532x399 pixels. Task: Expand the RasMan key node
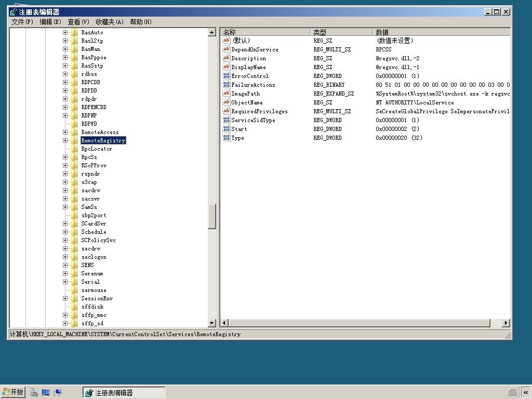coord(65,49)
